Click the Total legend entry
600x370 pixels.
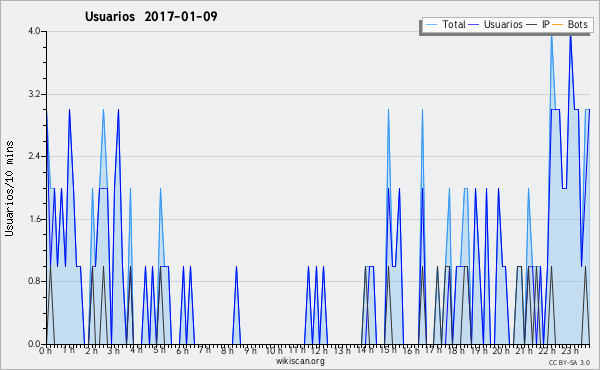pos(446,24)
